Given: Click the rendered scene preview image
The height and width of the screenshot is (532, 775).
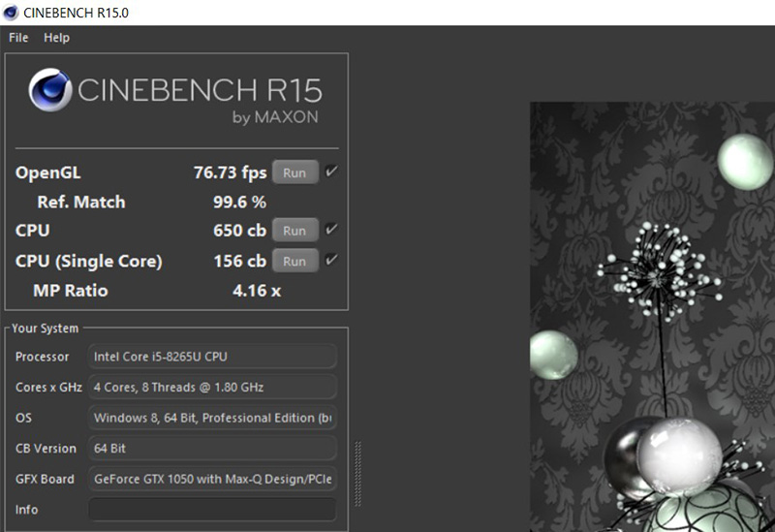Looking at the screenshot, I should (x=652, y=317).
